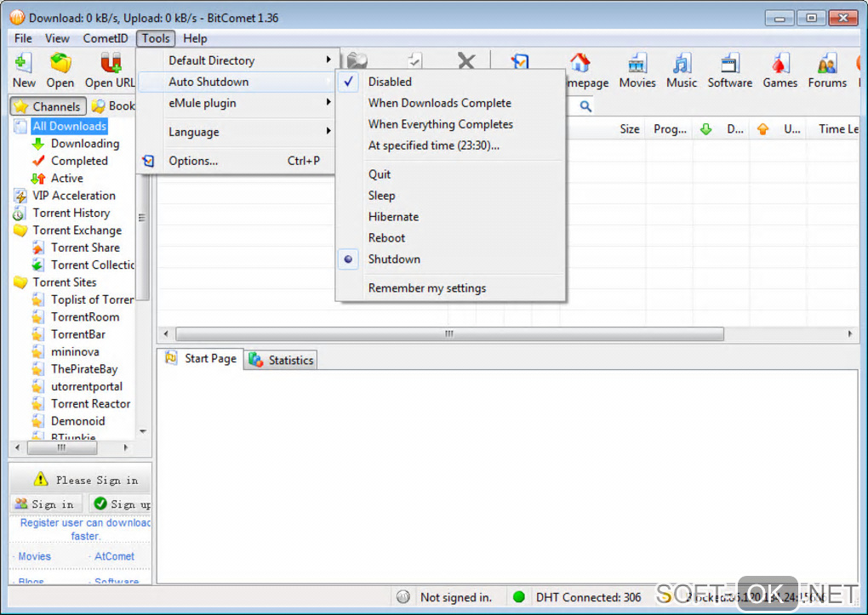Image resolution: width=868 pixels, height=615 pixels.
Task: Collapse Torrent Exchange folder
Action: [x=20, y=231]
